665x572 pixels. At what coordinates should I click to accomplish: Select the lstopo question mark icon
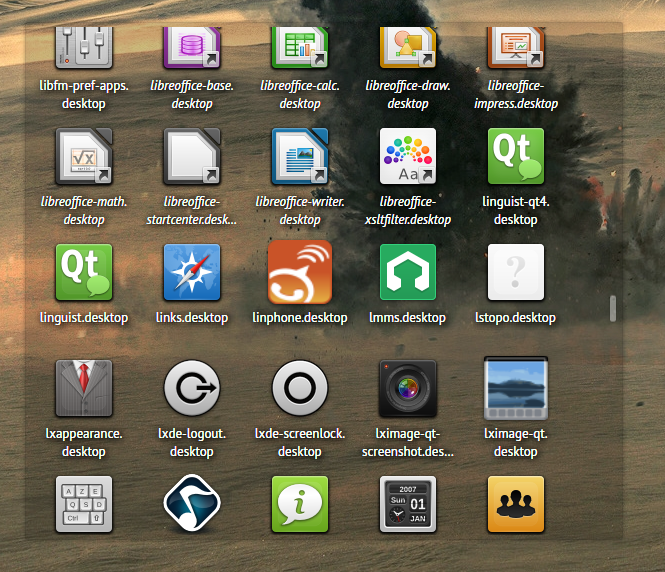tap(516, 272)
